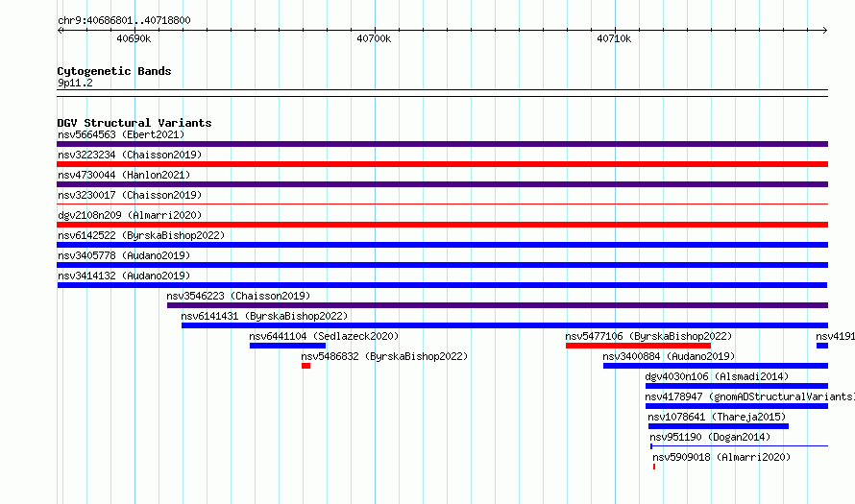Click the nsv5477106 (ByrskaBishop2022) label
Image resolution: width=855 pixels, height=504 pixels.
coord(648,336)
